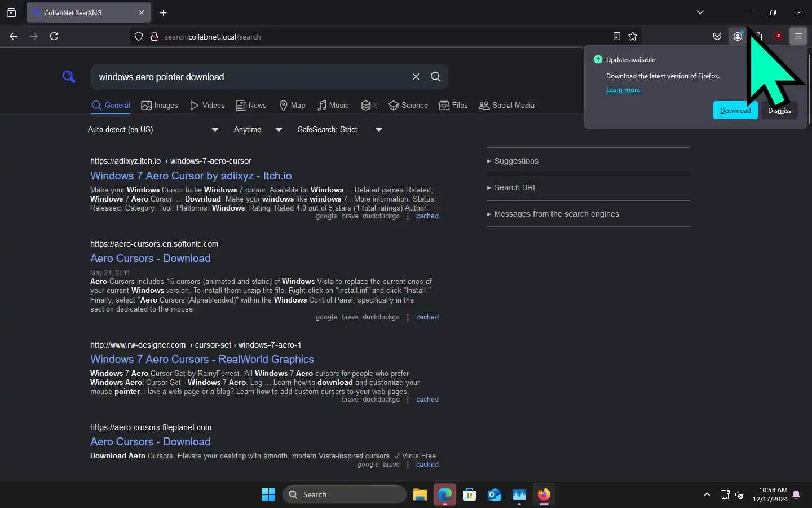Switch to Music category
Image resolution: width=812 pixels, height=508 pixels.
click(x=333, y=106)
